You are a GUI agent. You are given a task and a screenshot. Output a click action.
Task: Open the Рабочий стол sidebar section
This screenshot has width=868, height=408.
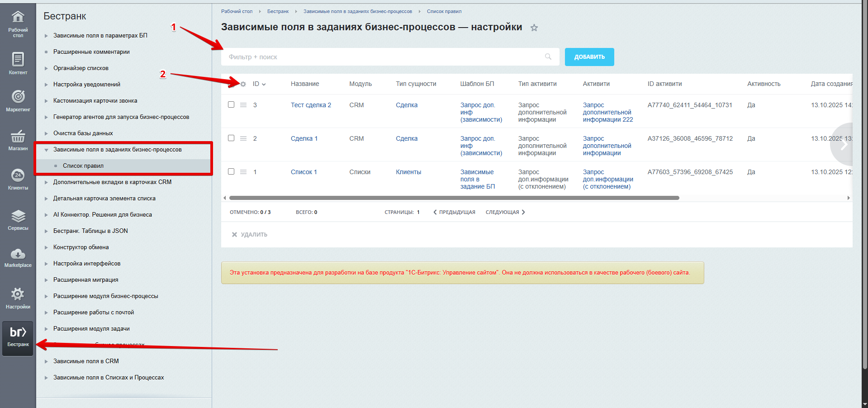(17, 23)
